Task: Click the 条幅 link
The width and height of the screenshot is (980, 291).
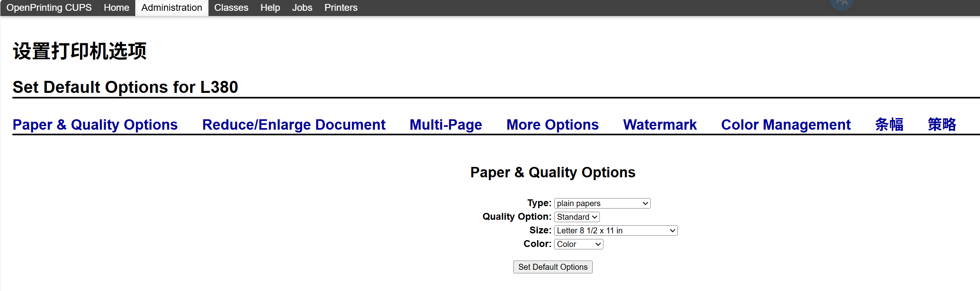Action: pos(889,124)
